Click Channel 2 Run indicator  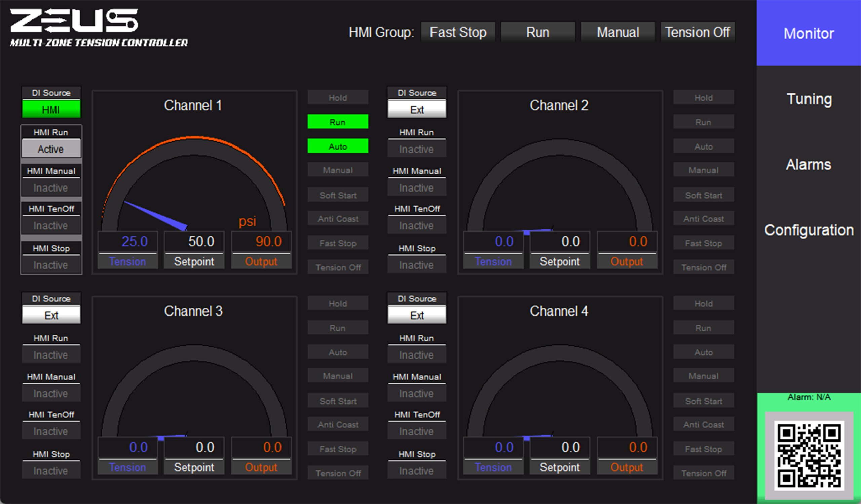click(704, 122)
